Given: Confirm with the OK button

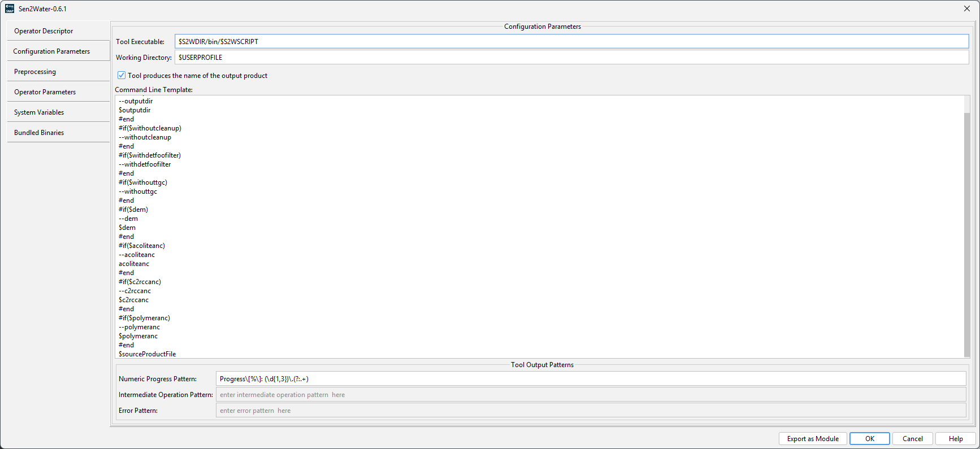Looking at the screenshot, I should tap(870, 439).
